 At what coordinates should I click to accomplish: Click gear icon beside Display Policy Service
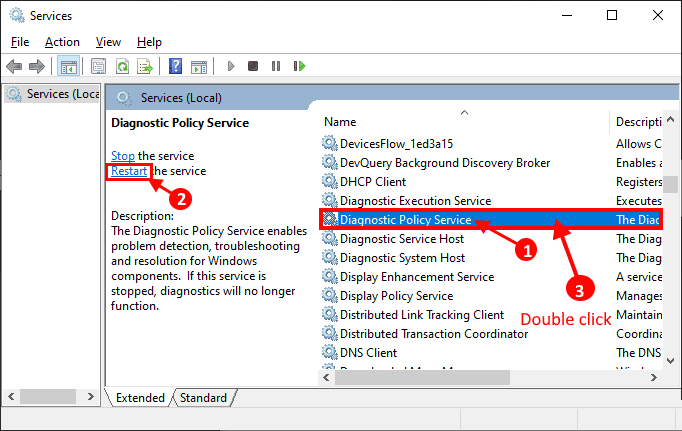pyautogui.click(x=329, y=295)
